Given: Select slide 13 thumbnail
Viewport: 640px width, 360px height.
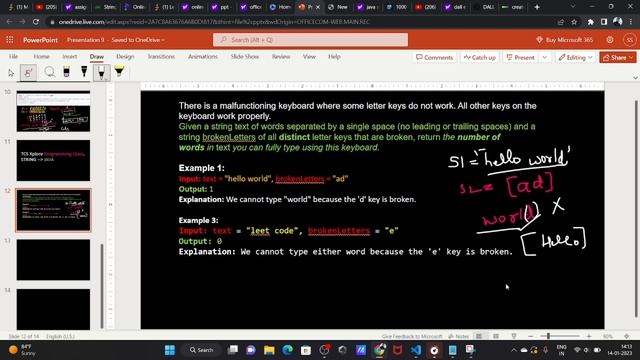Looking at the screenshot, I should click(x=53, y=260).
